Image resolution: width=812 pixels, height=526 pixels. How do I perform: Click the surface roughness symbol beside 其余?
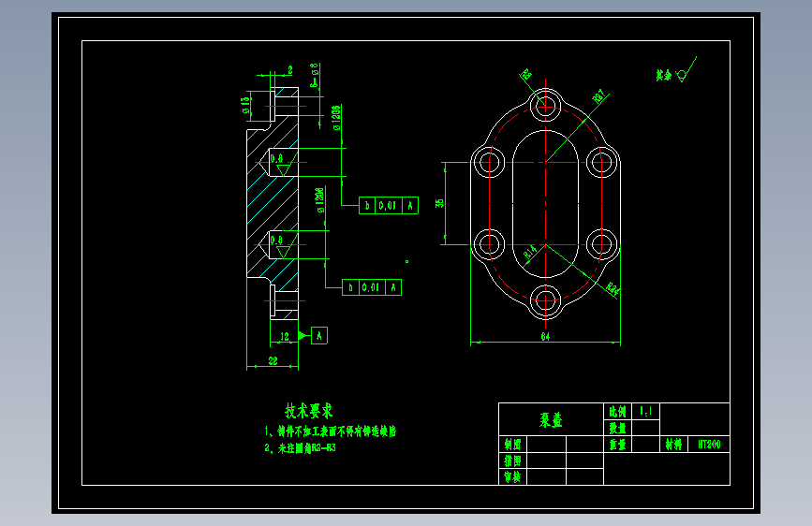[687, 70]
